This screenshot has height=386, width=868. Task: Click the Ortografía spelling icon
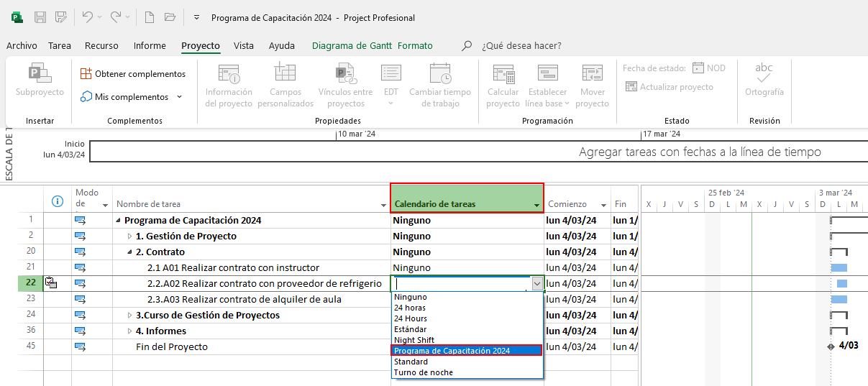764,74
